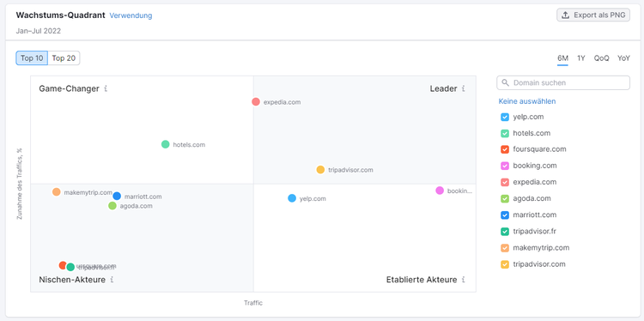Click the agoda.com chart dot
644x321 pixels.
[x=112, y=206]
